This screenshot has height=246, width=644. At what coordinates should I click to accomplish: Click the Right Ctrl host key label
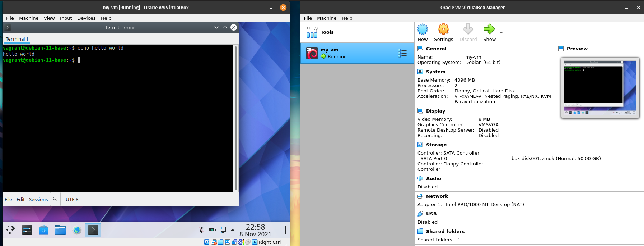point(270,242)
